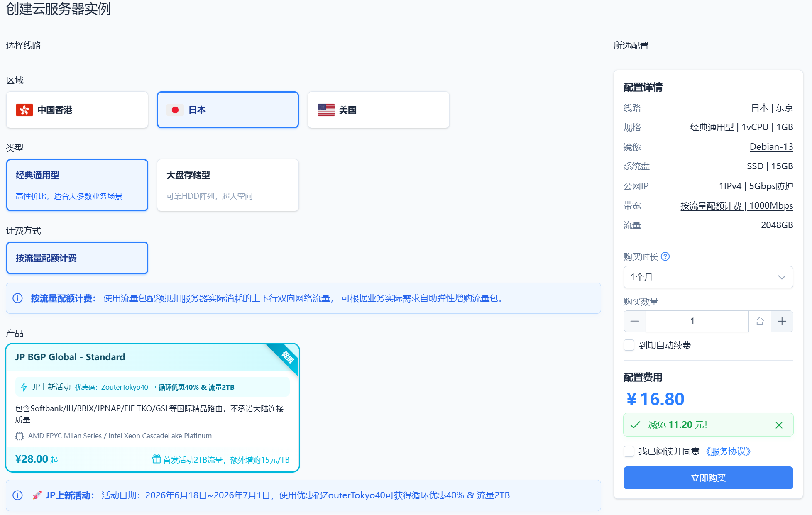
Task: Click the plus icon to increase quantity
Action: 782,321
